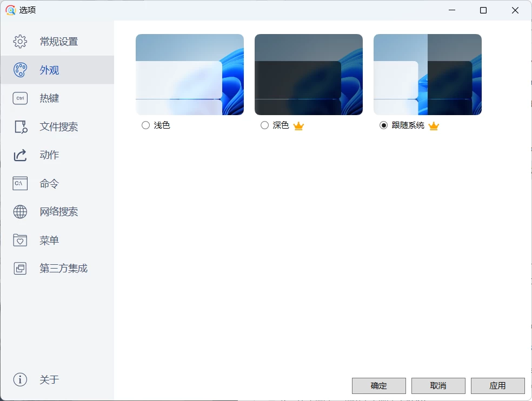
Task: Switch to the 命令 tab
Action: (x=57, y=184)
